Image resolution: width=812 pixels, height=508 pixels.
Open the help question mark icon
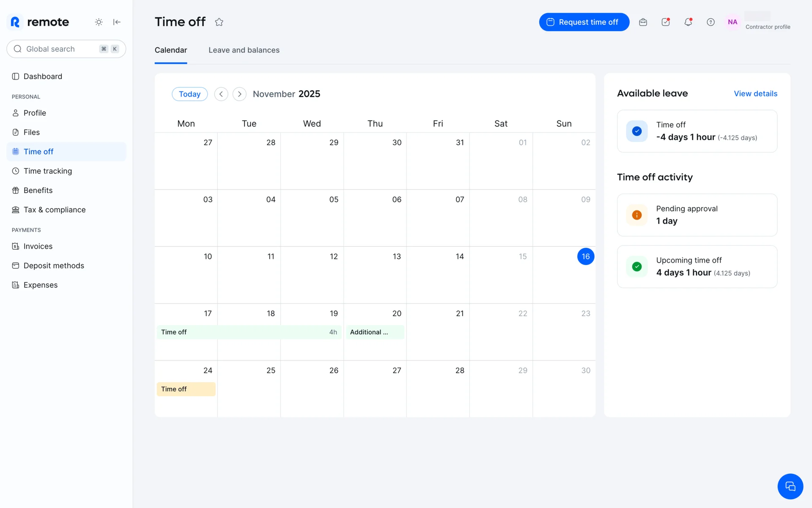710,22
